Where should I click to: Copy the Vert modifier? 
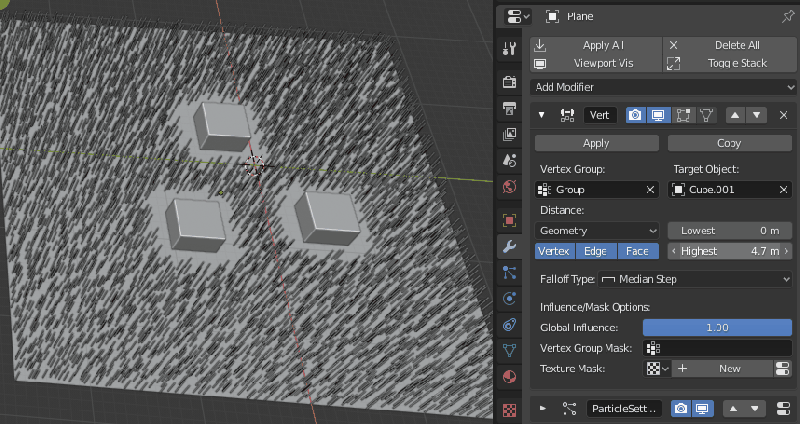click(730, 143)
